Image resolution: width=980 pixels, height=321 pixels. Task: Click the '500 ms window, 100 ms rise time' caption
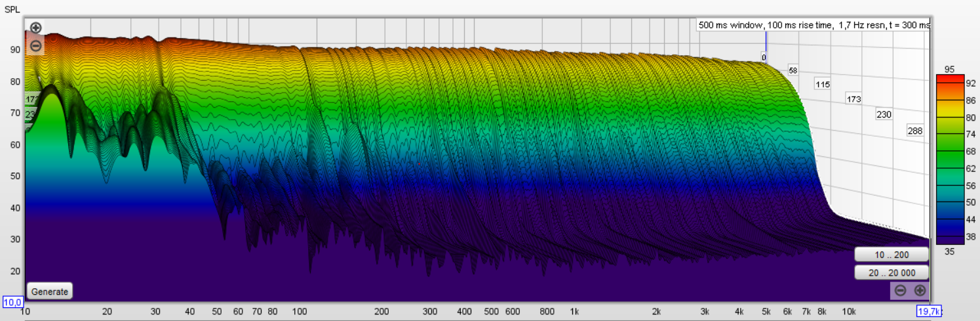[x=814, y=25]
